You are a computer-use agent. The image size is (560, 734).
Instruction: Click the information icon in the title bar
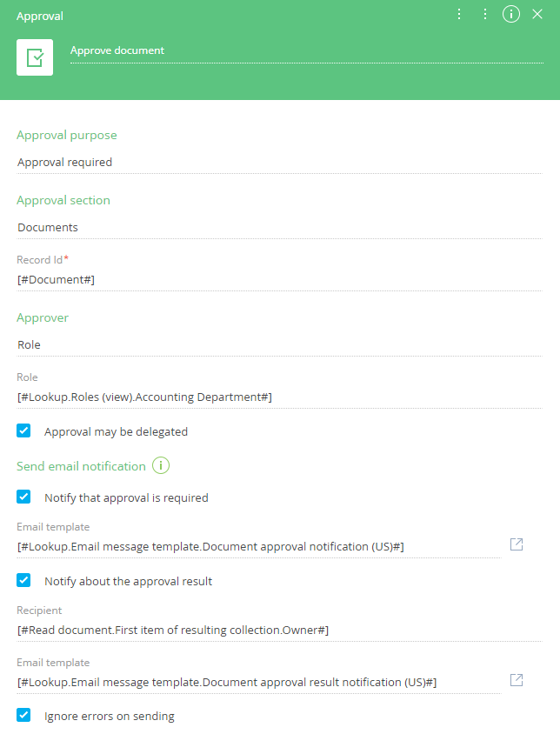[511, 14]
